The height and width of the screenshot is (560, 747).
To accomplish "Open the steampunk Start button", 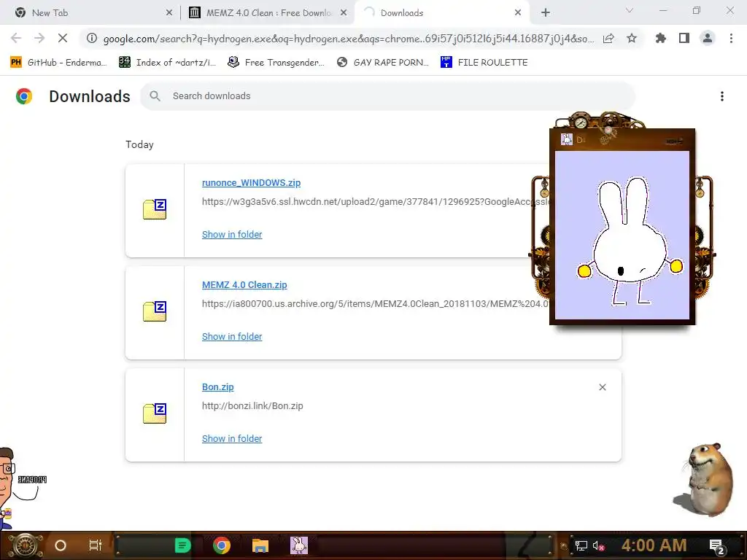I will pyautogui.click(x=25, y=545).
